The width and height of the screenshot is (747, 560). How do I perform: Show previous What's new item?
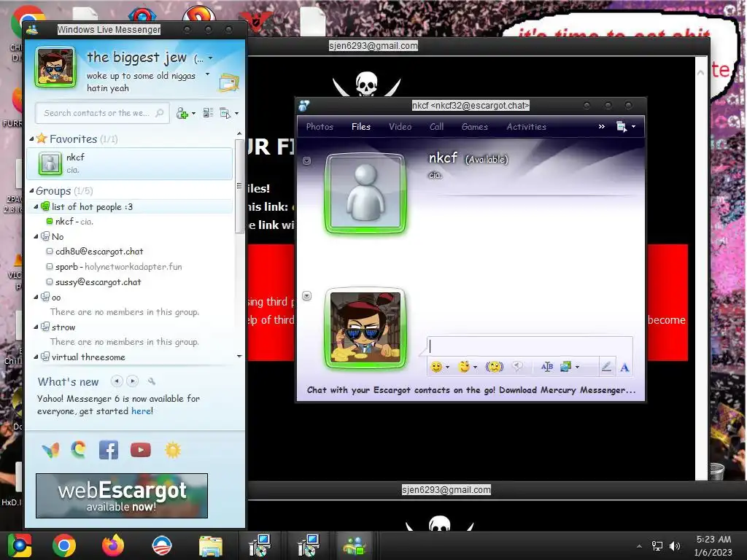pyautogui.click(x=117, y=381)
